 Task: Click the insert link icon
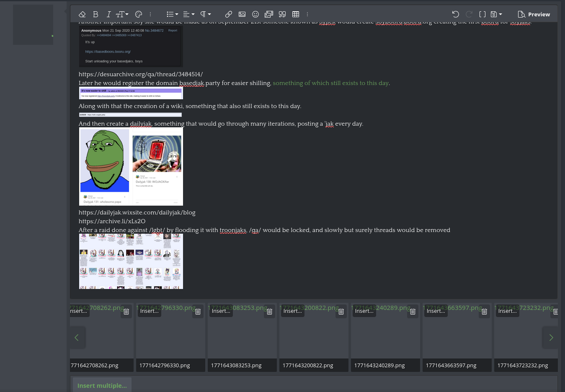228,14
